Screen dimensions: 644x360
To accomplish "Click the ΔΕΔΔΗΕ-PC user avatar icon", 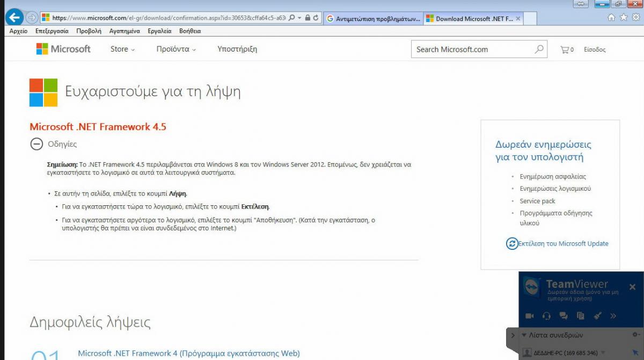I will [527, 354].
